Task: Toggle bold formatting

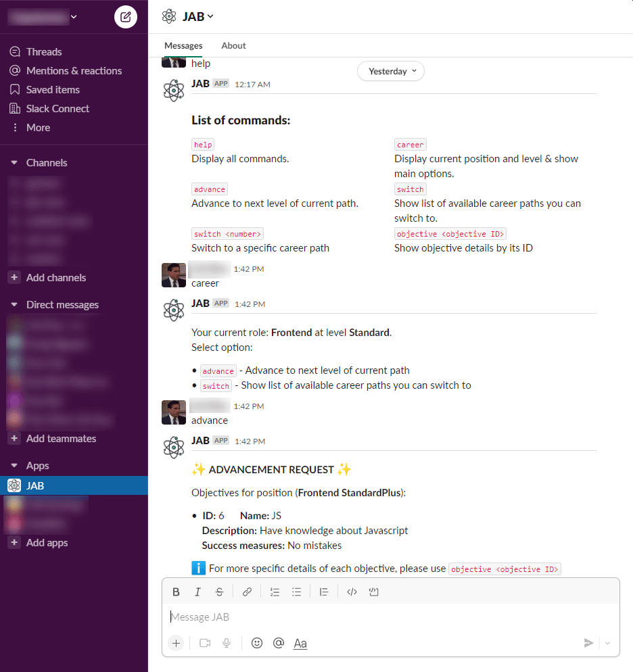Action: click(176, 592)
